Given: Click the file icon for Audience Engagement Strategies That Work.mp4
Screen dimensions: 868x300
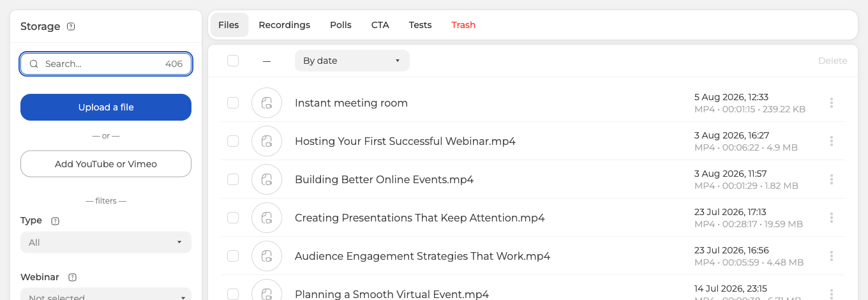Looking at the screenshot, I should coord(267,256).
